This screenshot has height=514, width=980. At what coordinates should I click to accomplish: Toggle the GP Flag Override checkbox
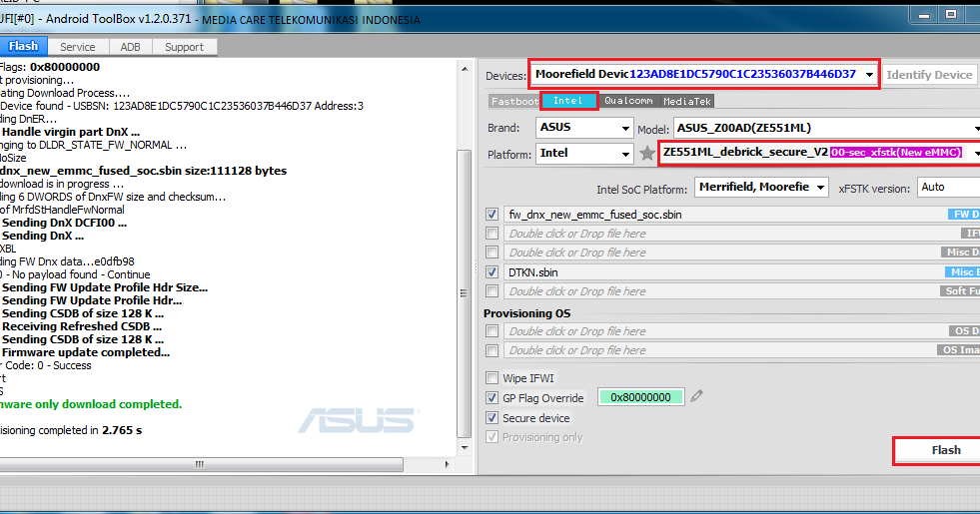click(491, 398)
